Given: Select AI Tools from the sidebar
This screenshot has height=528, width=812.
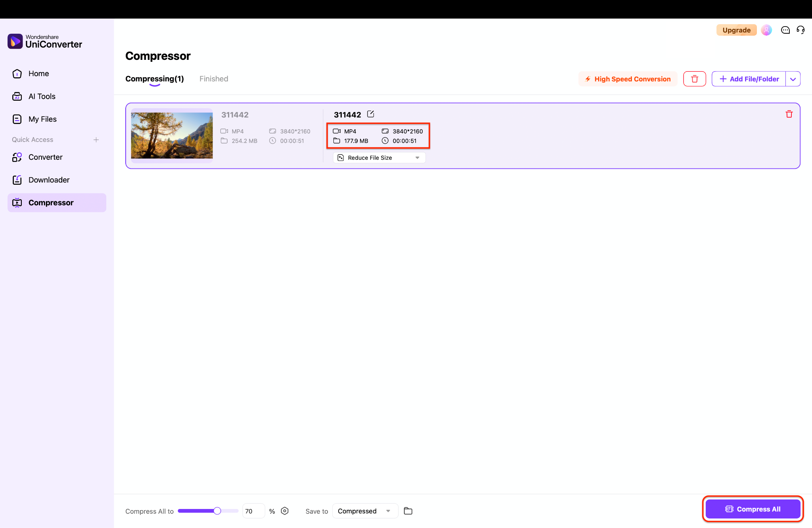Looking at the screenshot, I should 42,96.
